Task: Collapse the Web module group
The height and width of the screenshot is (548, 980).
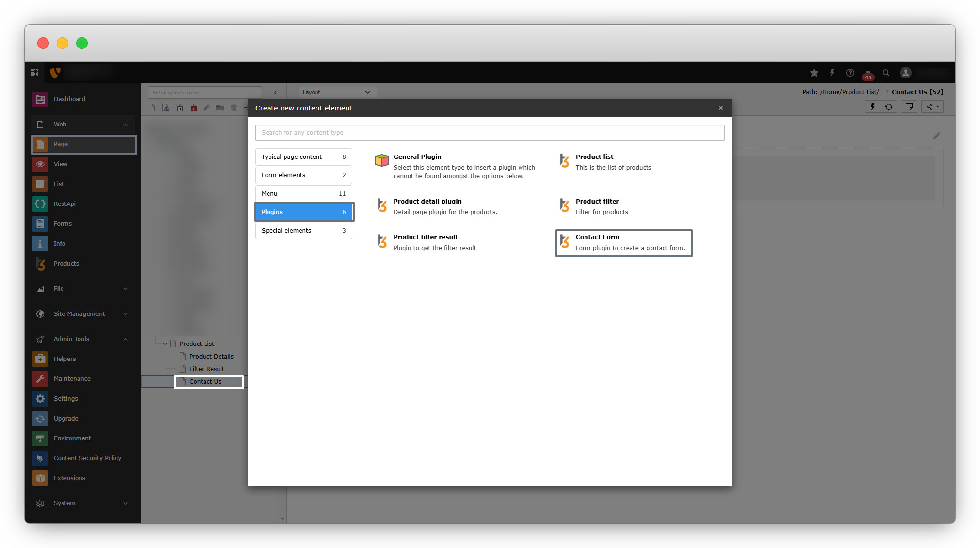Action: 126,125
